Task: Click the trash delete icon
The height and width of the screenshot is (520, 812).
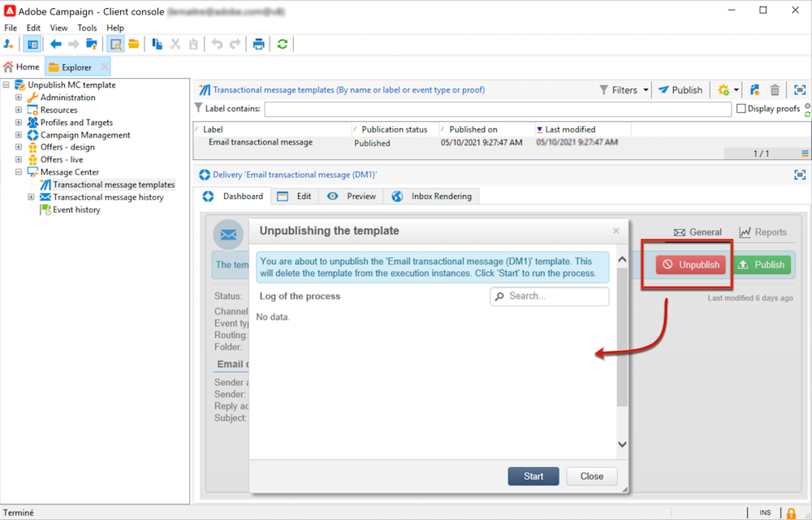Action: tap(775, 90)
